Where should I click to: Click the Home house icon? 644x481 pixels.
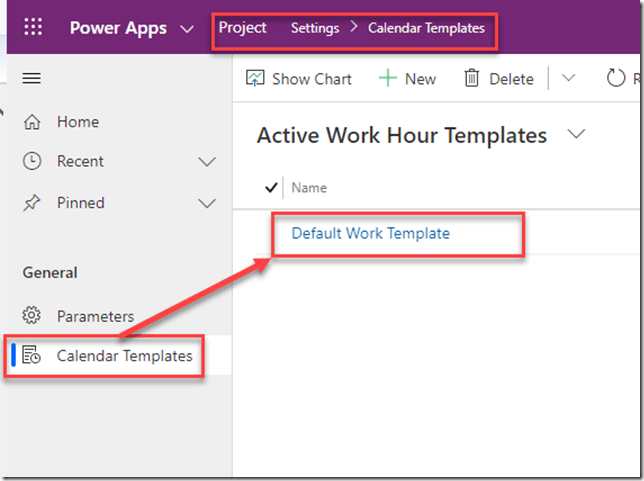point(32,122)
